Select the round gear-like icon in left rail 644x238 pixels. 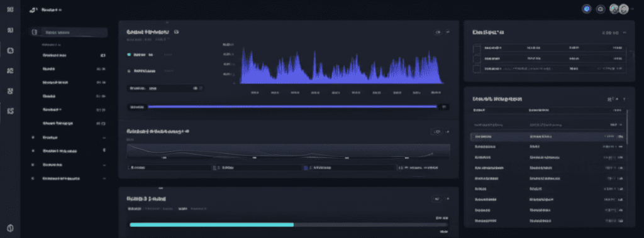[x=11, y=50]
